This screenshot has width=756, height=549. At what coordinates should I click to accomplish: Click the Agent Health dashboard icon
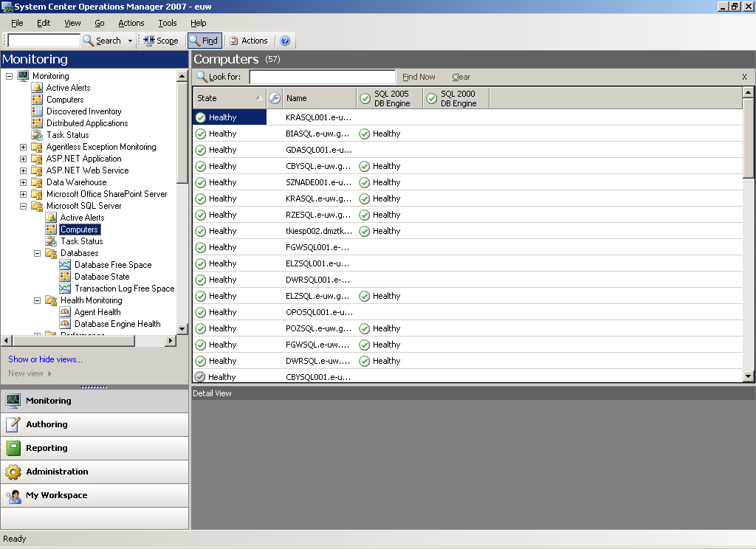[65, 312]
